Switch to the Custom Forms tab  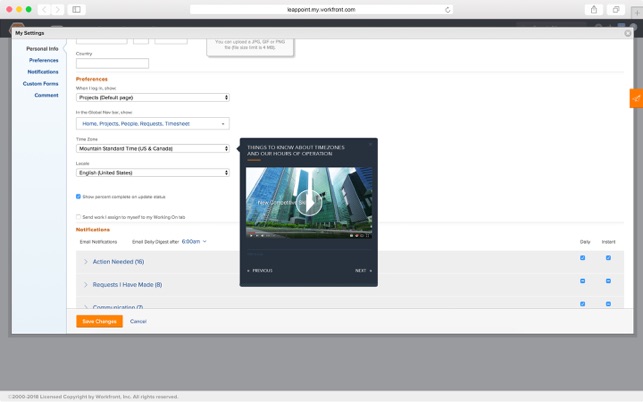(41, 84)
